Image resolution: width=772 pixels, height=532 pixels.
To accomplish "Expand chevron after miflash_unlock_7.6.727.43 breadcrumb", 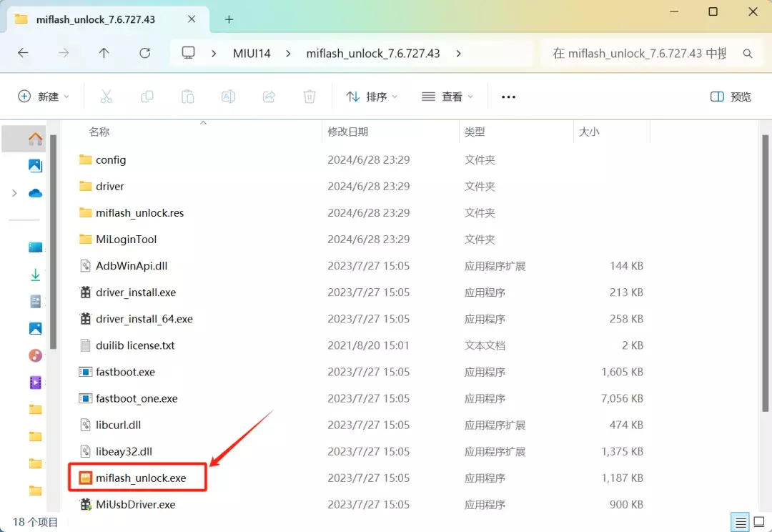I will tap(458, 53).
